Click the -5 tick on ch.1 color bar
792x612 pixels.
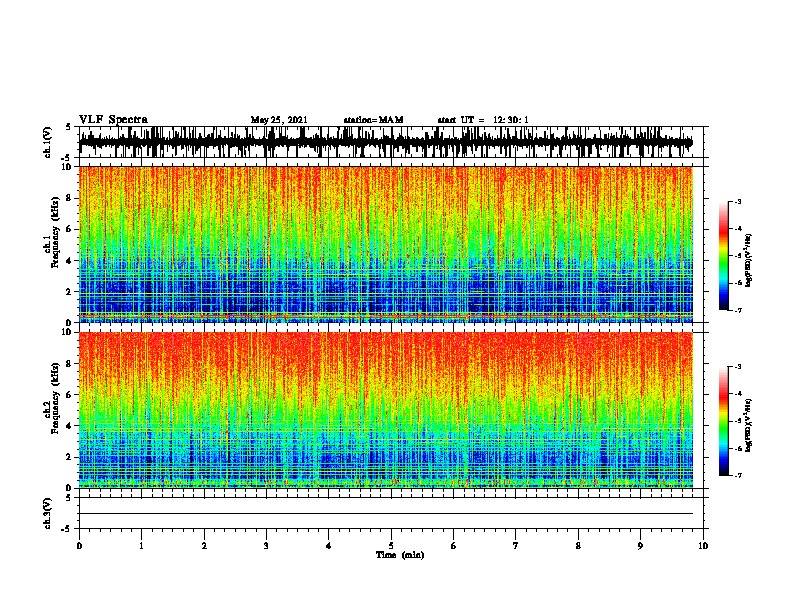[x=737, y=256]
